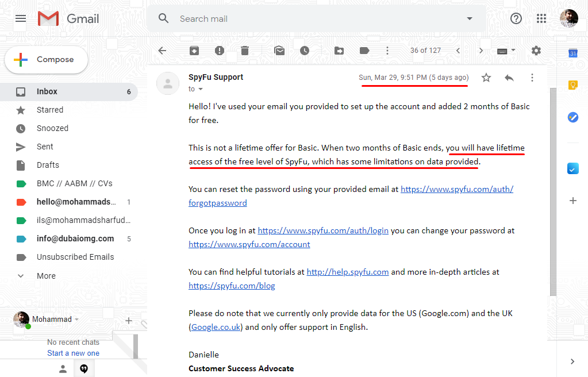The image size is (588, 377).
Task: Mark the email as unread
Action: 279,51
